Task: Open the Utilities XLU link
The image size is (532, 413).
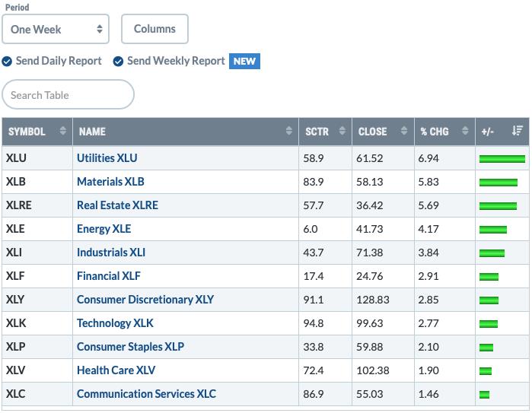Action: [x=107, y=158]
